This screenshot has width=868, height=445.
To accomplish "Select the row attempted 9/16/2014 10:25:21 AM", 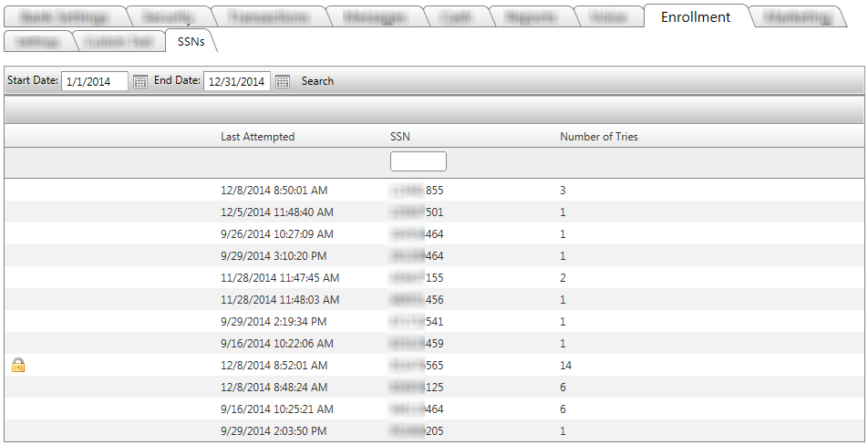I will tap(276, 409).
